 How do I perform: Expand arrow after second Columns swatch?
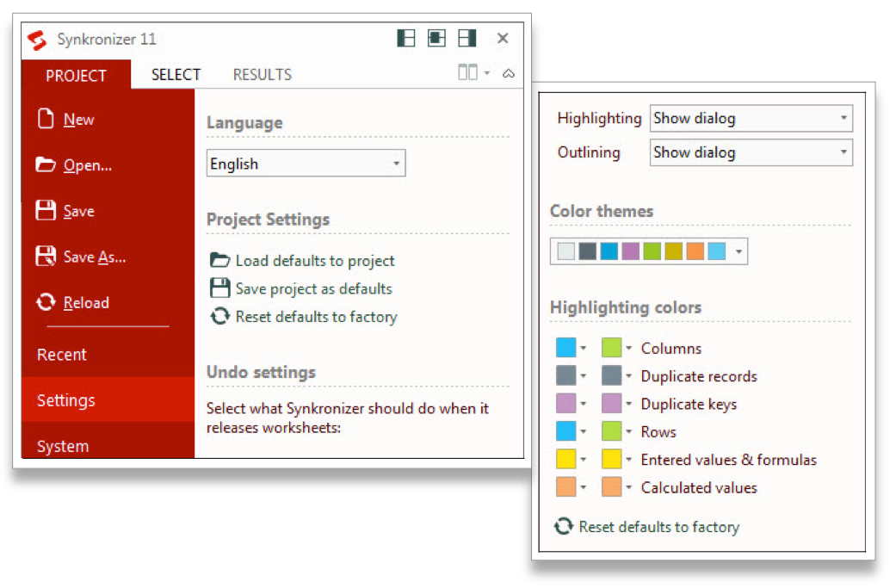628,348
